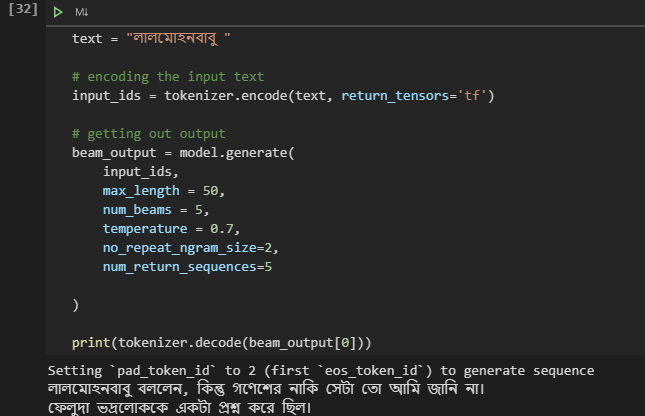Click the temperature = 0.7 line
Screen dimensions: 645x416
coord(172,229)
